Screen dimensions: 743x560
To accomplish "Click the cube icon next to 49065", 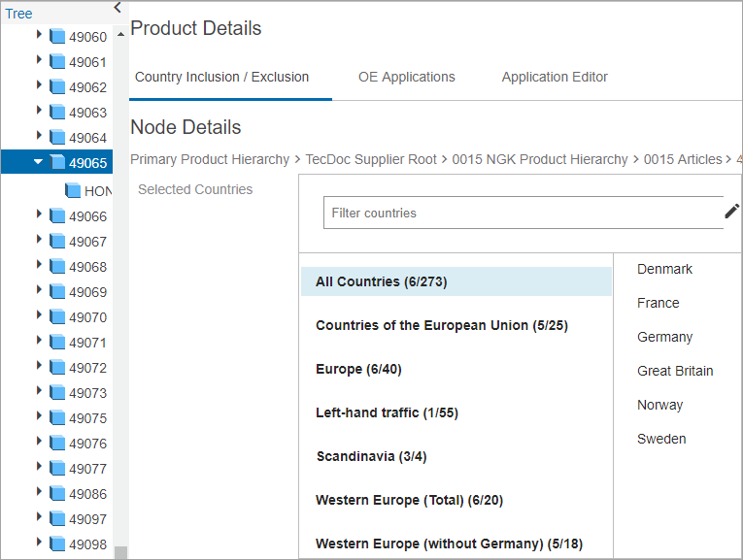I will pyautogui.click(x=56, y=163).
